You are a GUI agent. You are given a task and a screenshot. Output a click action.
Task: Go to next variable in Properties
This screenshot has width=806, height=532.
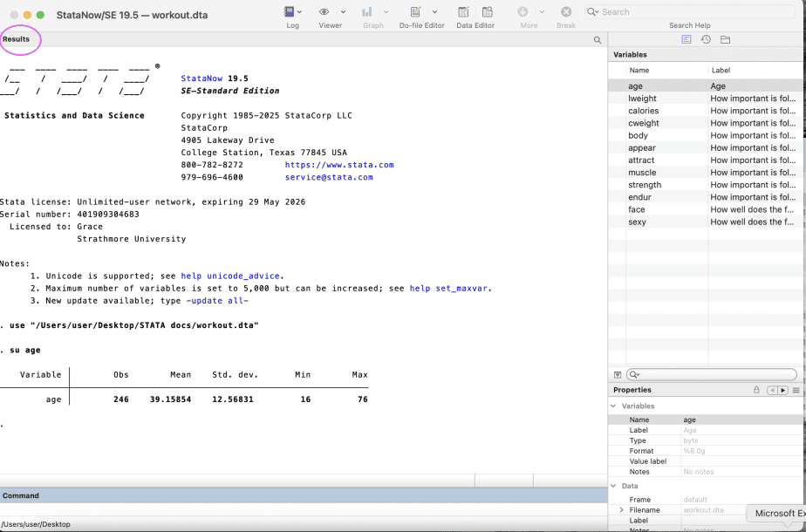(783, 390)
